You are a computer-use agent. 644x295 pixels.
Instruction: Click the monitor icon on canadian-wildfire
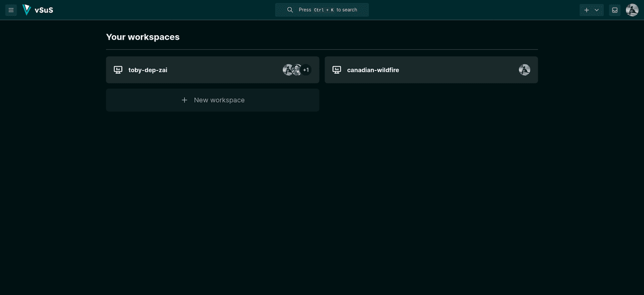337,70
